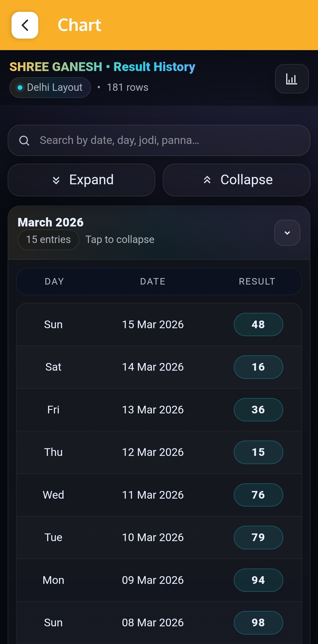The height and width of the screenshot is (644, 318).
Task: Click the RESULT column header
Action: (257, 281)
